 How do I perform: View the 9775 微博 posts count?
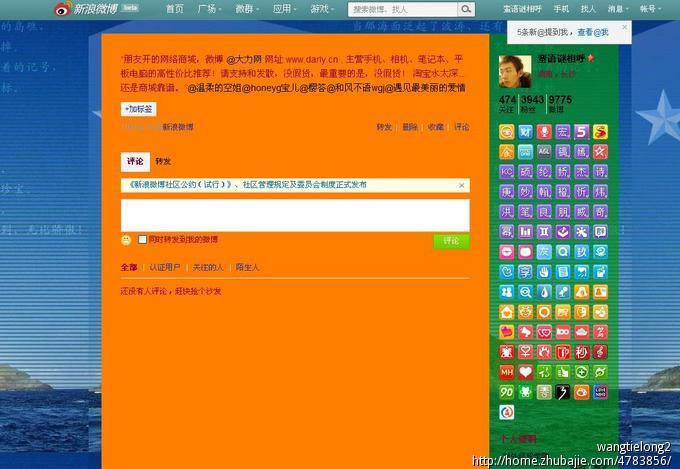click(x=560, y=104)
